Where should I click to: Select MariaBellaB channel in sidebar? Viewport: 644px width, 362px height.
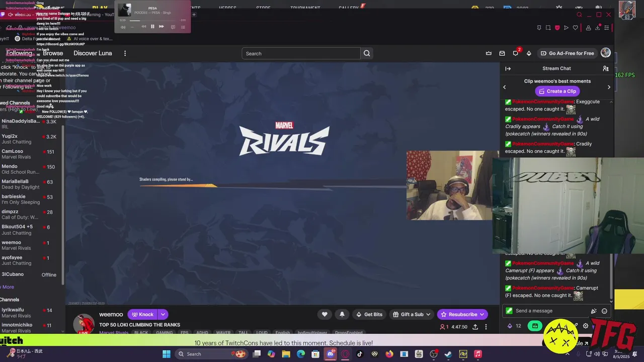[30, 184]
